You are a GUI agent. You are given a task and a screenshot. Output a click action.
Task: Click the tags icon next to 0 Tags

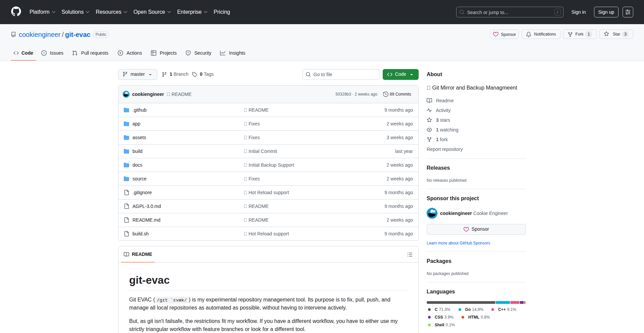pyautogui.click(x=195, y=74)
